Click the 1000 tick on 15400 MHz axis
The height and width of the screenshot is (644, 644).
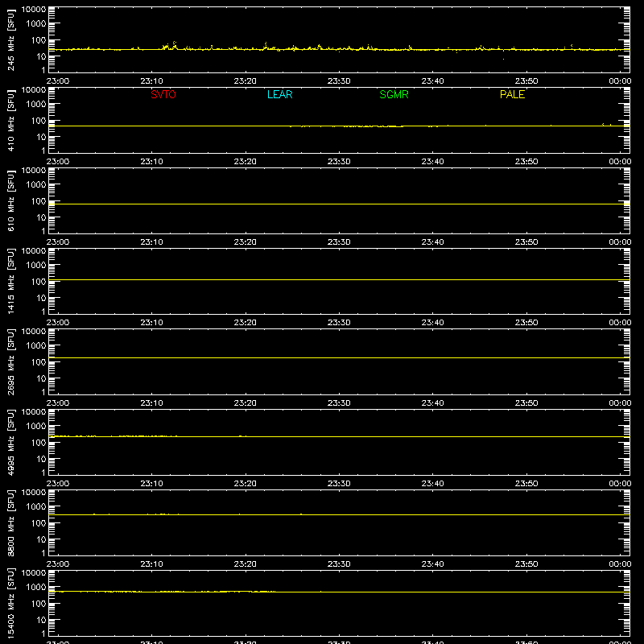pyautogui.click(x=36, y=588)
